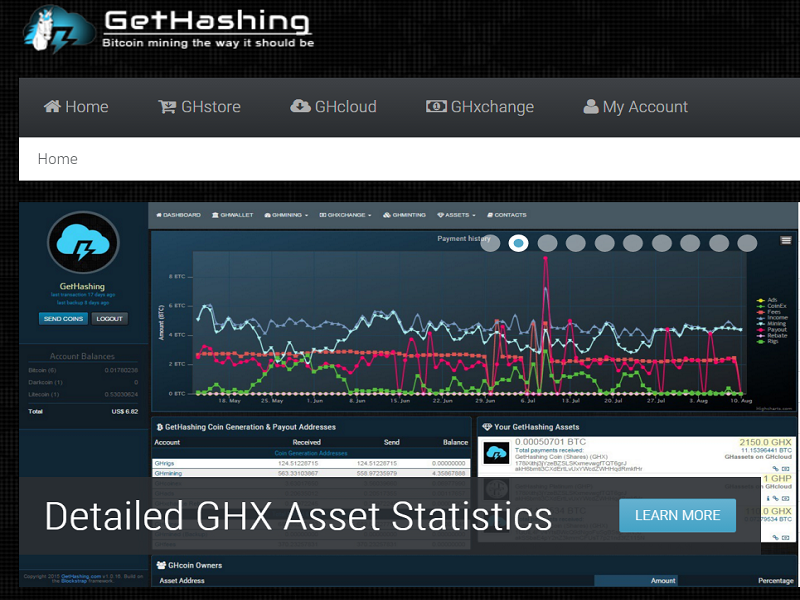Open the GHWALLET tab
Image resolution: width=800 pixels, height=600 pixels.
click(234, 215)
